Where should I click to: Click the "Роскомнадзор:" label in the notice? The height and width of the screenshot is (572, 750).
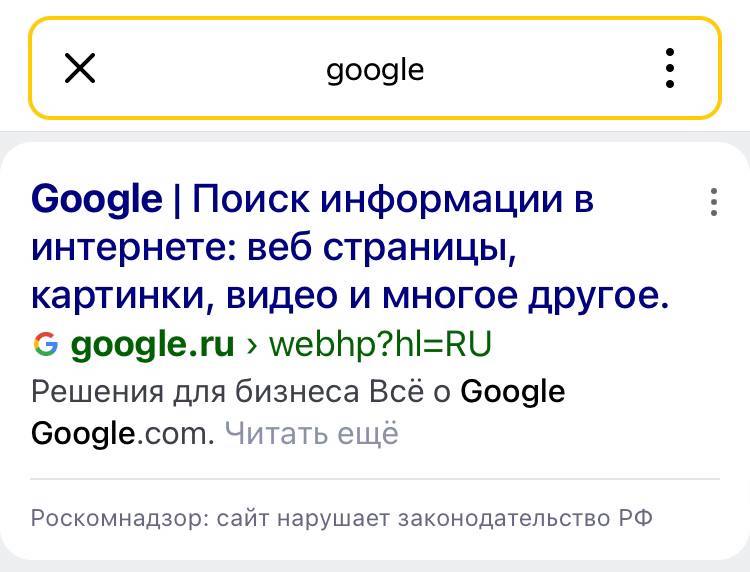(x=120, y=518)
